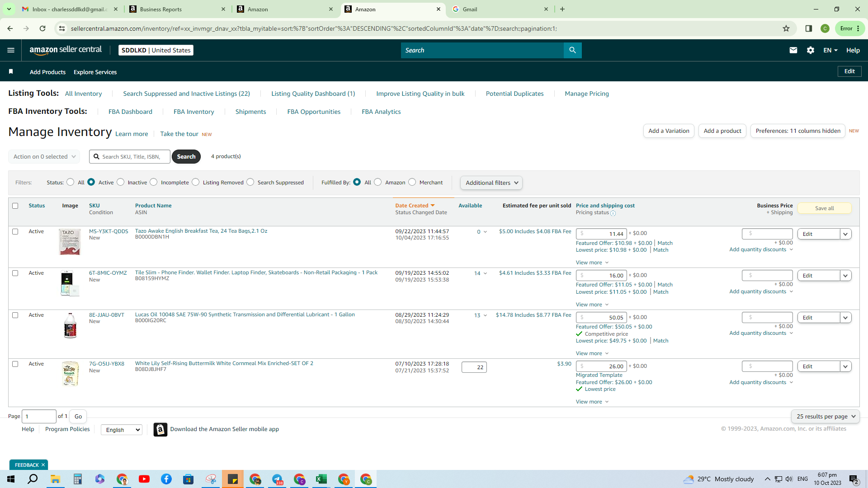This screenshot has height=488, width=868.
Task: Check the Tazo Awake tea row checkbox
Action: click(15, 231)
